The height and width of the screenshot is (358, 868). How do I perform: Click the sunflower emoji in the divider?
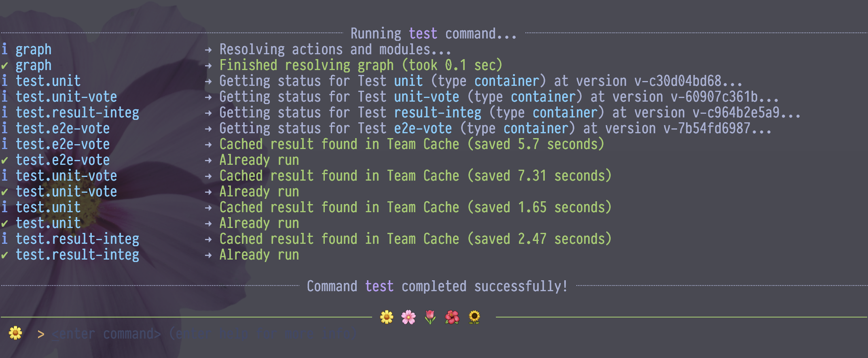474,317
